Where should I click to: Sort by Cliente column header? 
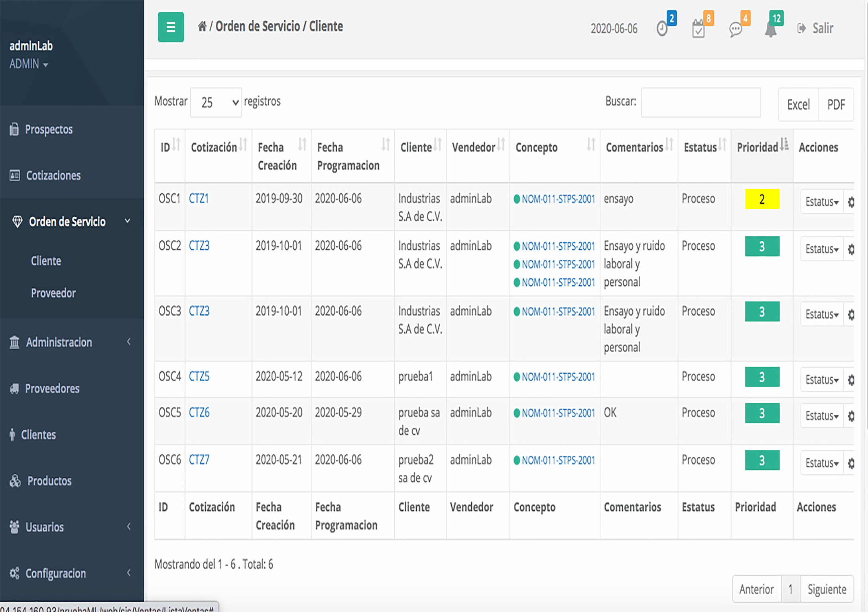click(420, 156)
